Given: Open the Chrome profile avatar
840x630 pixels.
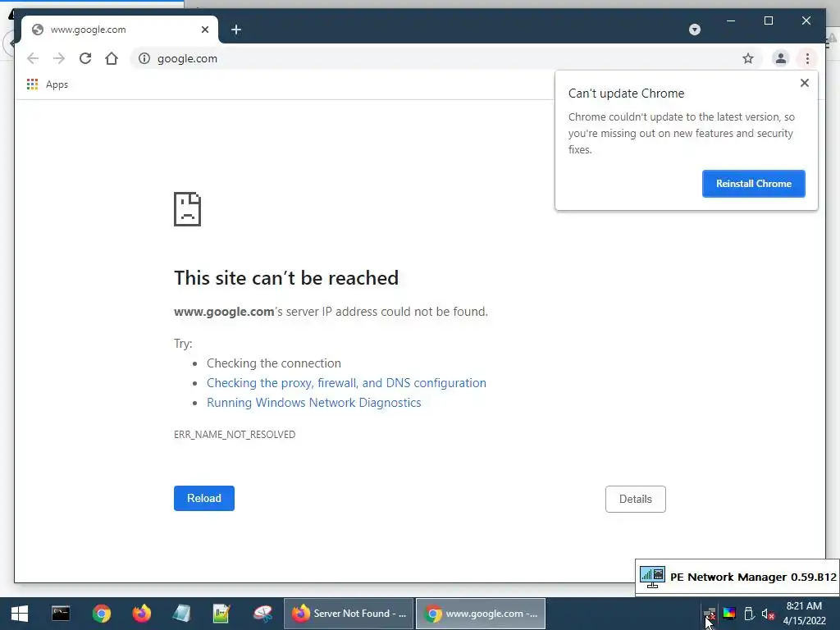Looking at the screenshot, I should (781, 58).
